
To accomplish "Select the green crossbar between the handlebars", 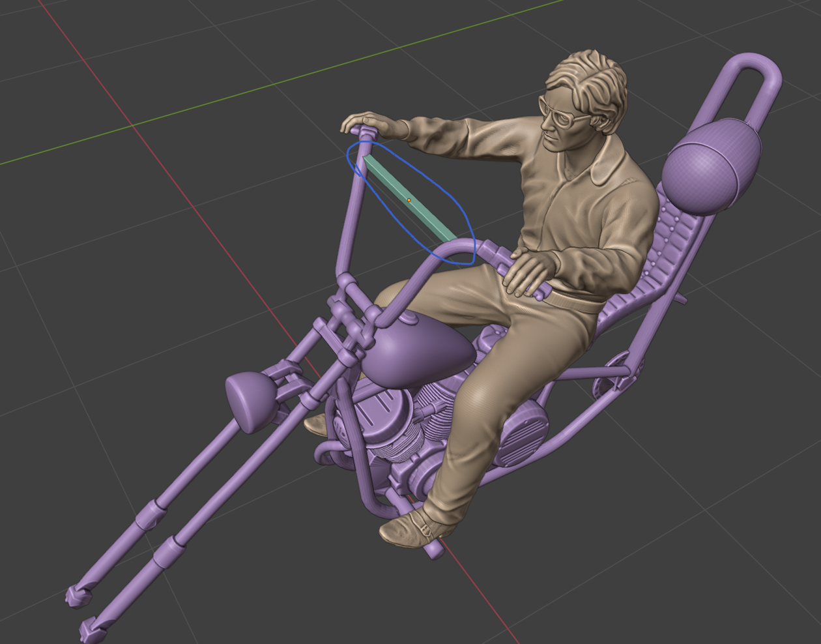I will (409, 199).
